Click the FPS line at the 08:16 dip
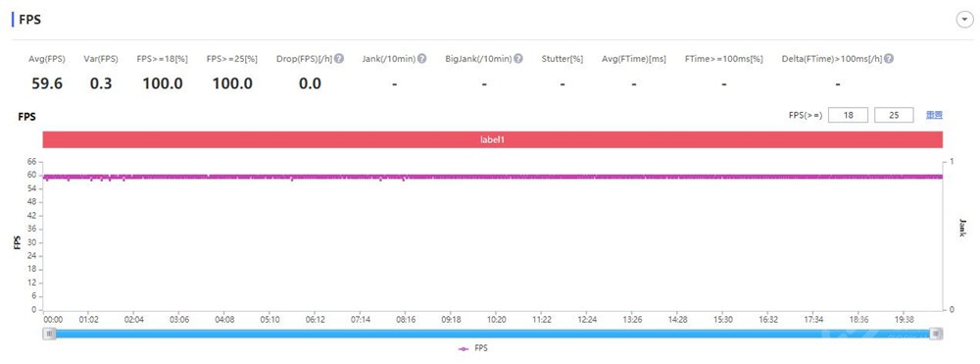980x364 pixels. pos(404,180)
